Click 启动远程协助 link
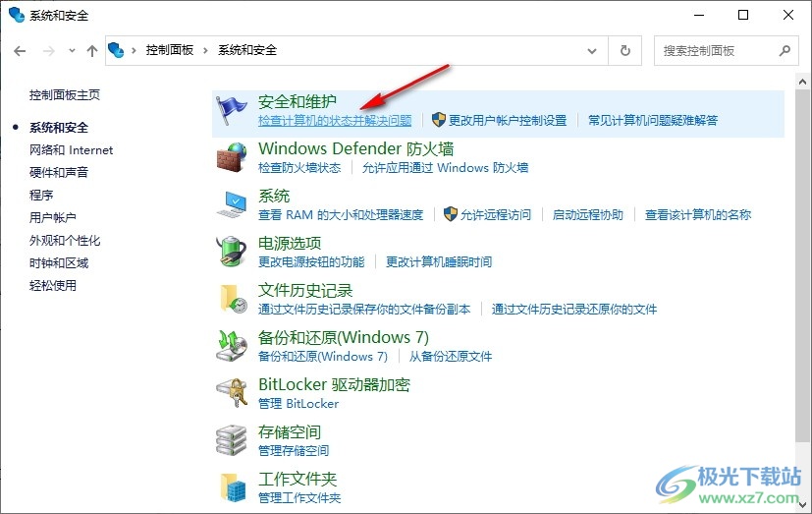 [x=588, y=215]
